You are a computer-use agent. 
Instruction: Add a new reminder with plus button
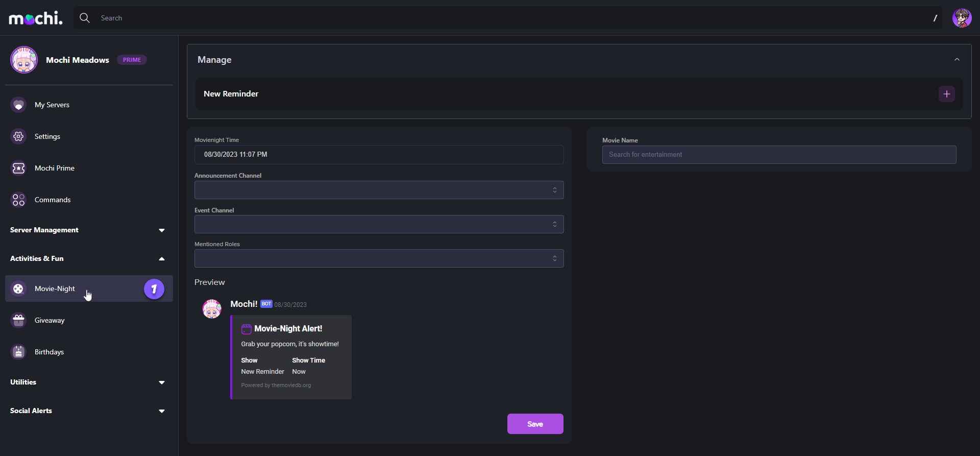(946, 94)
